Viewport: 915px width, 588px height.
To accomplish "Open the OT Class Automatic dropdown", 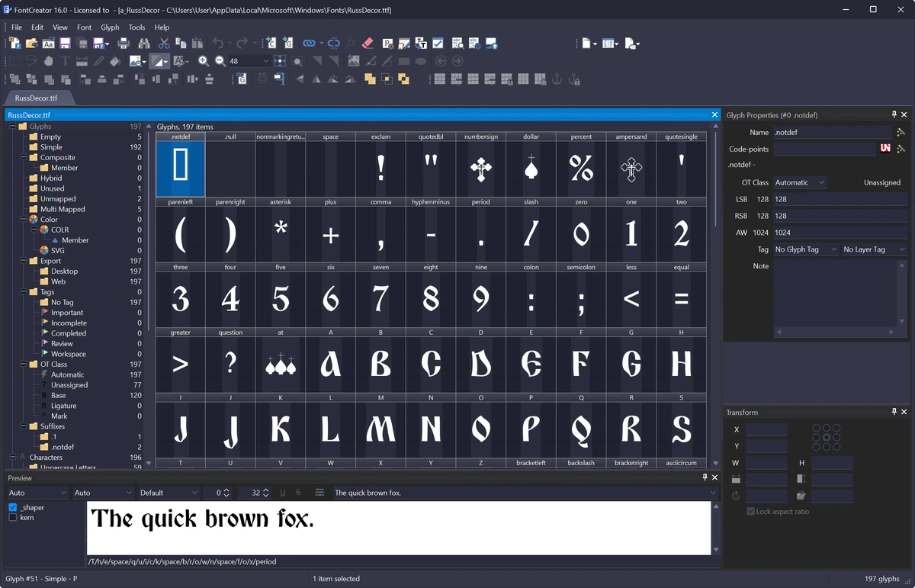I will (800, 182).
